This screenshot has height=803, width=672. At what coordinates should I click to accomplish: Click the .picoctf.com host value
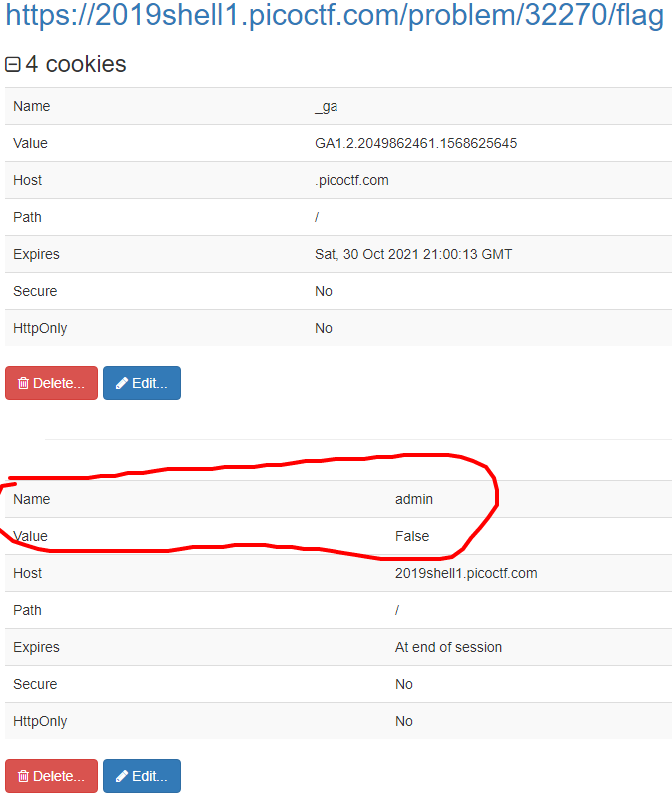pos(351,180)
